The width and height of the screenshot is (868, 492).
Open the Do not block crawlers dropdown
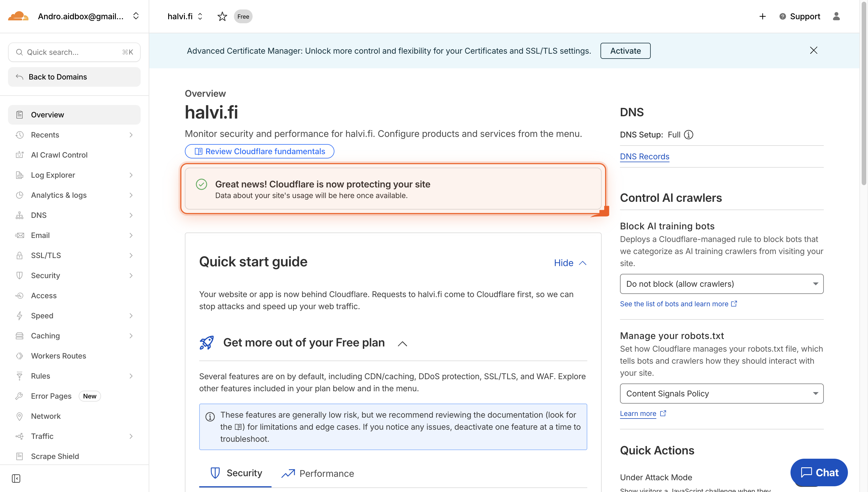(721, 284)
